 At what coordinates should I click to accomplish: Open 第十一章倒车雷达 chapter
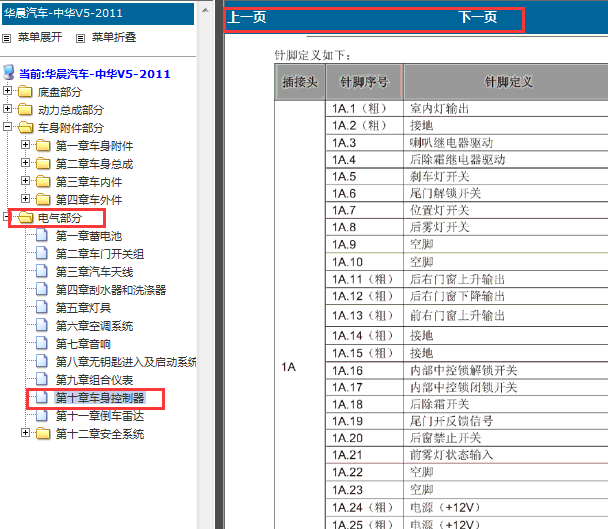(x=100, y=416)
